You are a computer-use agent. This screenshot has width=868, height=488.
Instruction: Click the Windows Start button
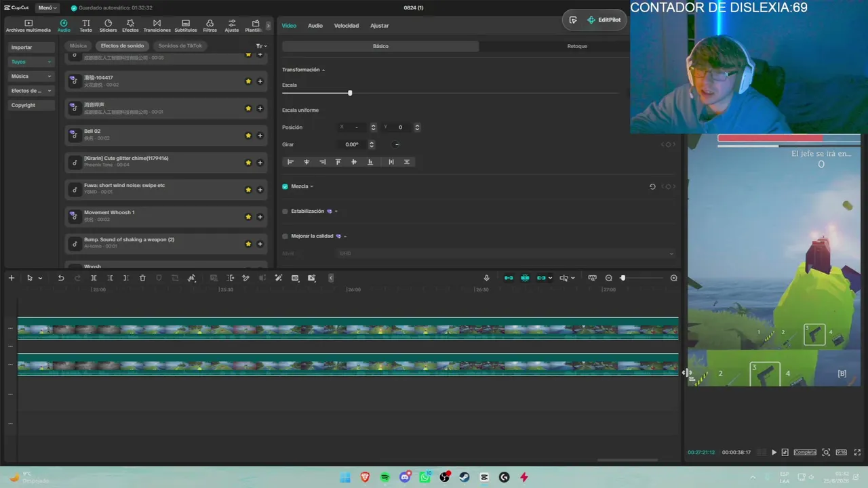click(345, 477)
